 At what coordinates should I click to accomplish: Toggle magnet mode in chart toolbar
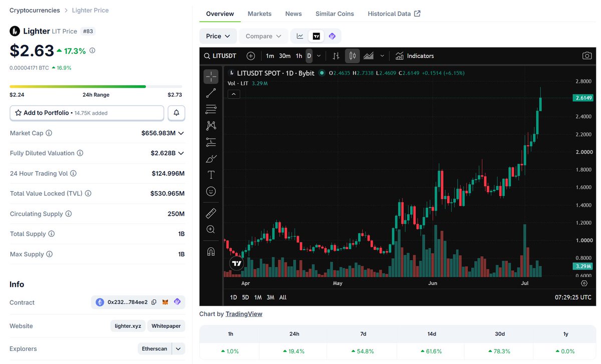[211, 251]
